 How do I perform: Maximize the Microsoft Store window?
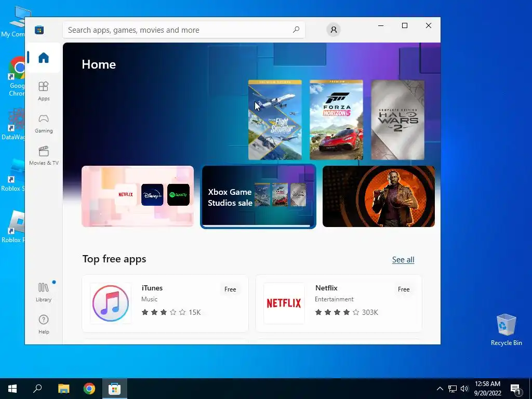pos(404,25)
